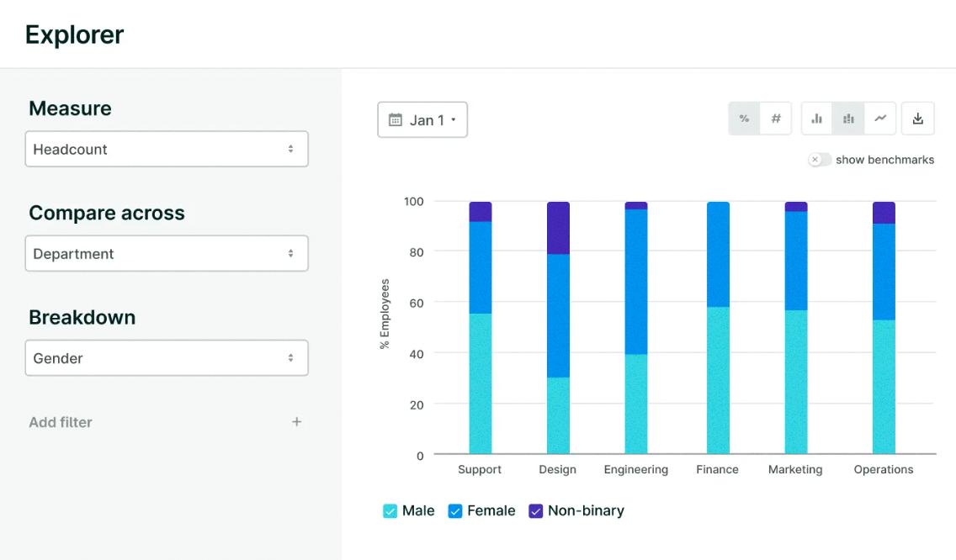Download the chart data

click(x=917, y=119)
